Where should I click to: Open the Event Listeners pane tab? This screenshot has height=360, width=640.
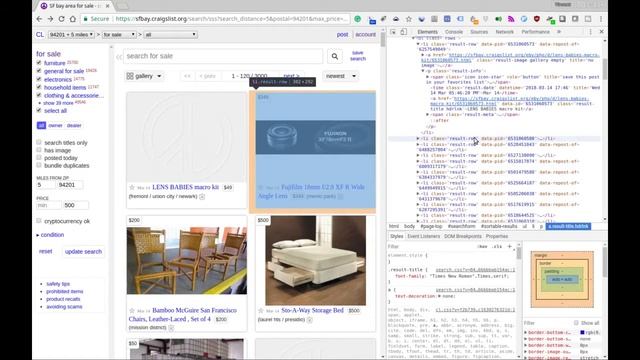(x=424, y=236)
